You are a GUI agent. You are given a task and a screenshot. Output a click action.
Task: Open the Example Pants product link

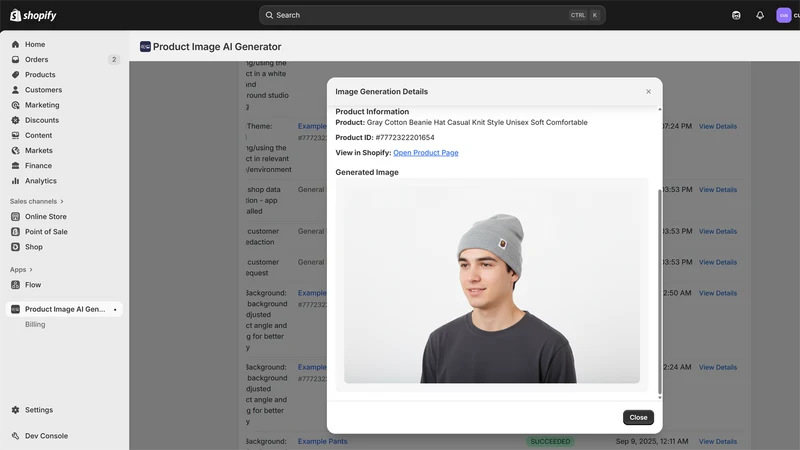pos(322,441)
